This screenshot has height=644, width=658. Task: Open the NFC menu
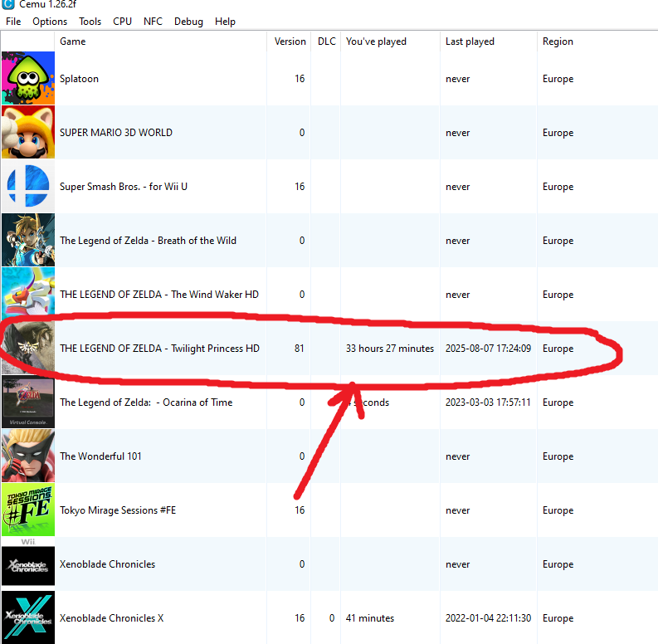[153, 22]
